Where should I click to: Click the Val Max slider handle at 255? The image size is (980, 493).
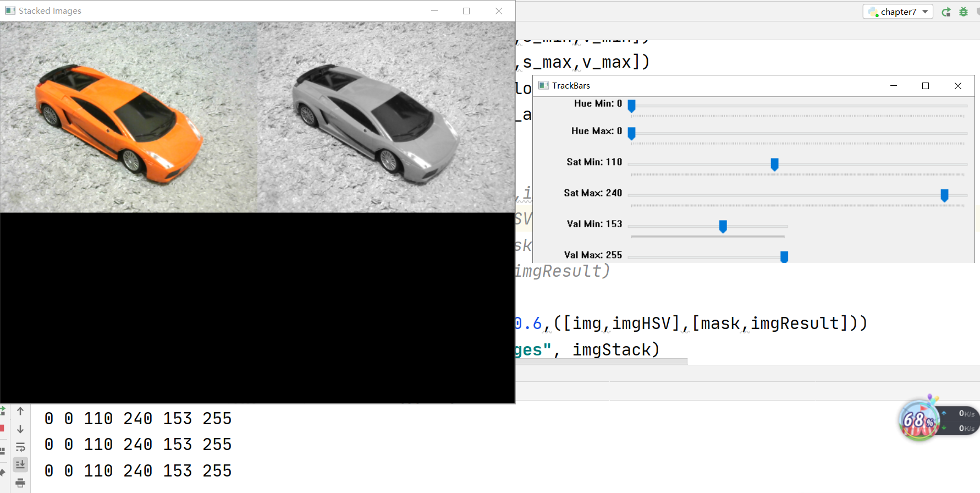[784, 257]
